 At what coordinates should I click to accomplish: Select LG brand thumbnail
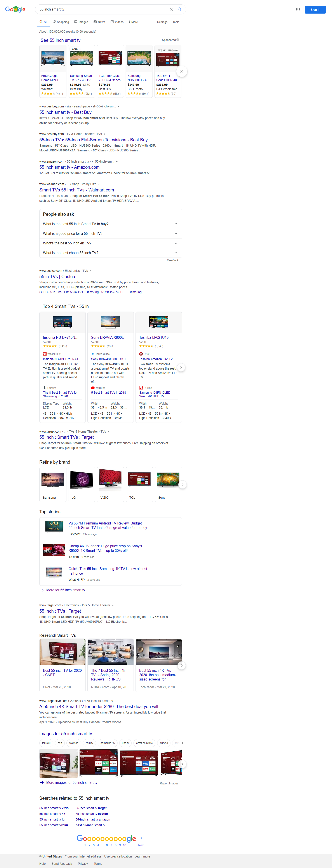click(x=82, y=484)
